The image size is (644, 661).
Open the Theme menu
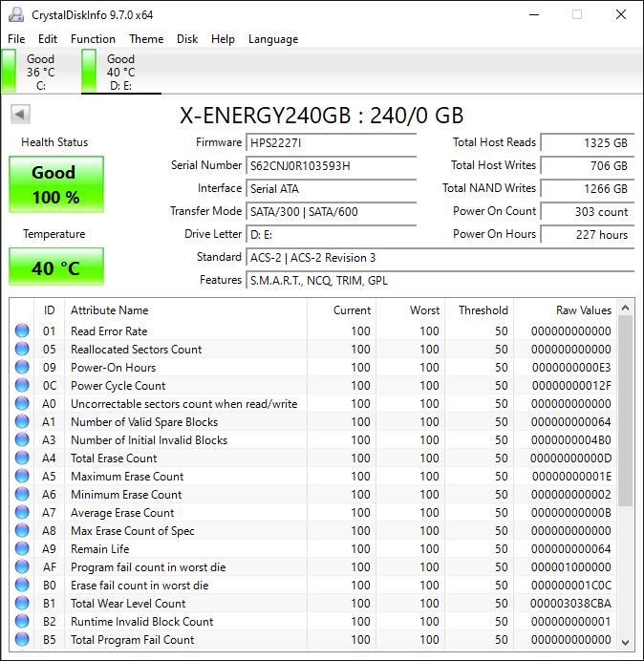pyautogui.click(x=146, y=39)
